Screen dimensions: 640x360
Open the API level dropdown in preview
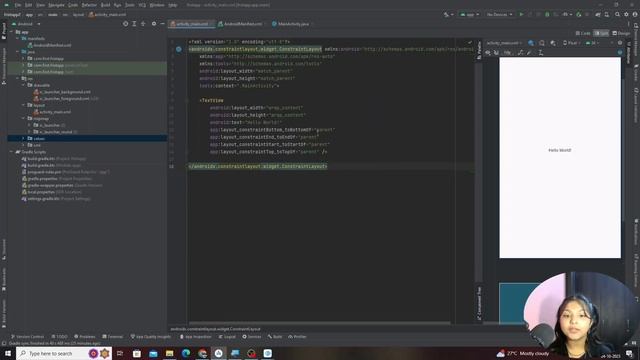pyautogui.click(x=593, y=43)
